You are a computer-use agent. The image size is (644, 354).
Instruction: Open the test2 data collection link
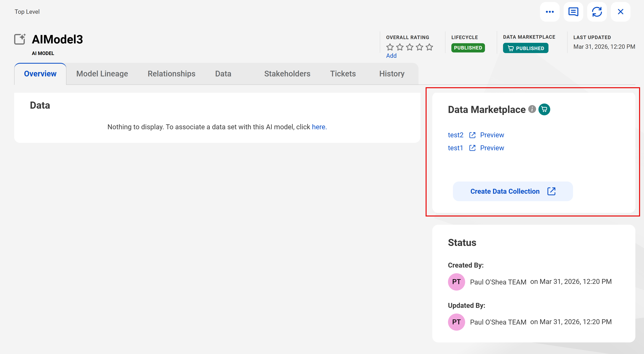tap(455, 135)
